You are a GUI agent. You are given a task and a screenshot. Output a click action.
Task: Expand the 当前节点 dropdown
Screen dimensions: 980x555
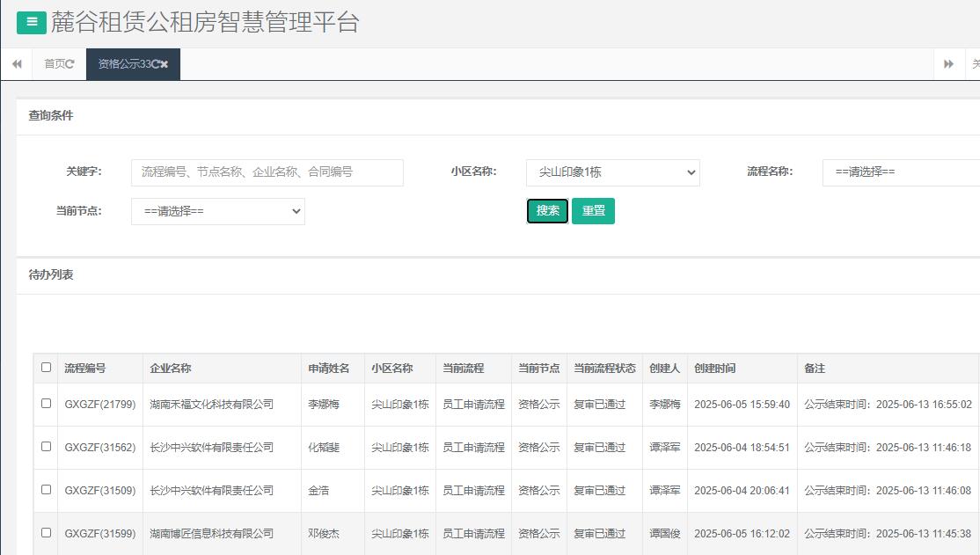coord(217,211)
